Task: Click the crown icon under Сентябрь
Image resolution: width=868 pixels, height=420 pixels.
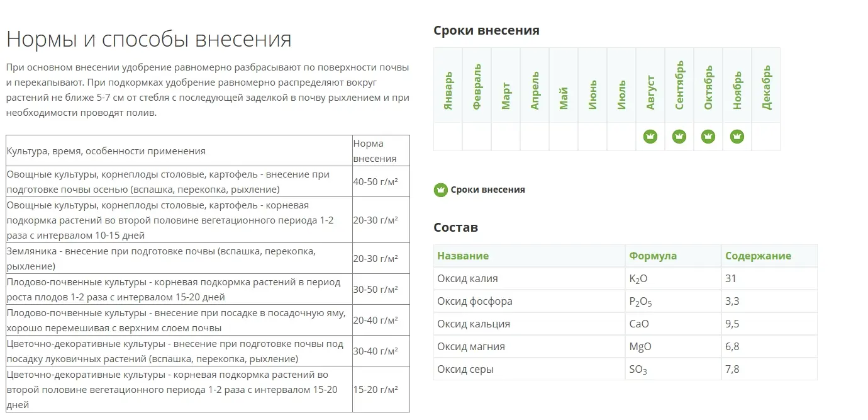Action: pyautogui.click(x=679, y=137)
